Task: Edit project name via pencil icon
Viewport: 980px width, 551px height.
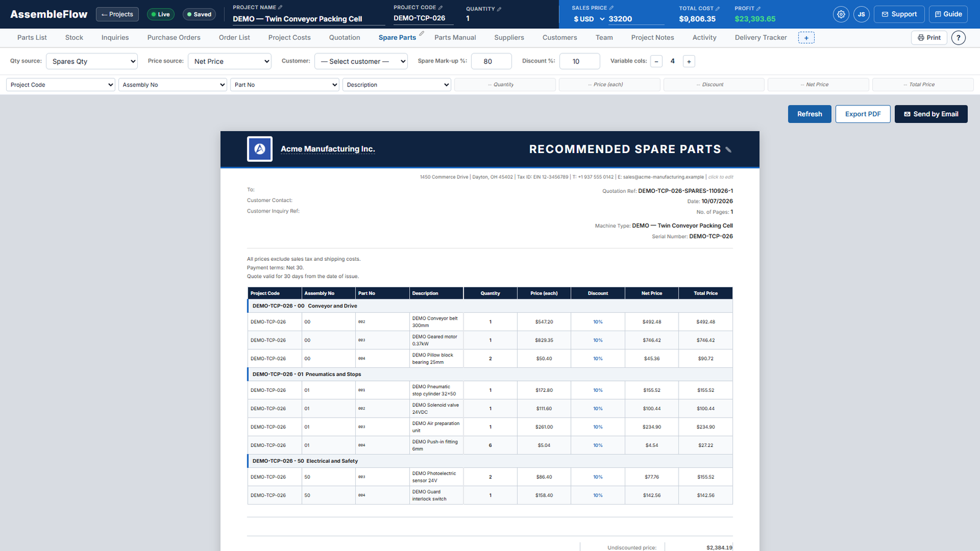Action: [x=281, y=7]
